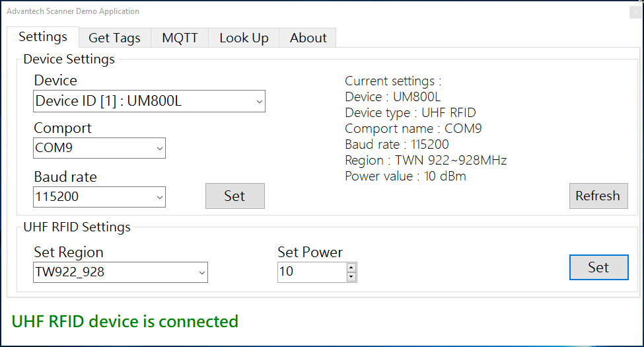Close the Advantech Scanner Demo window
The height and width of the screenshot is (347, 644).
[x=635, y=11]
